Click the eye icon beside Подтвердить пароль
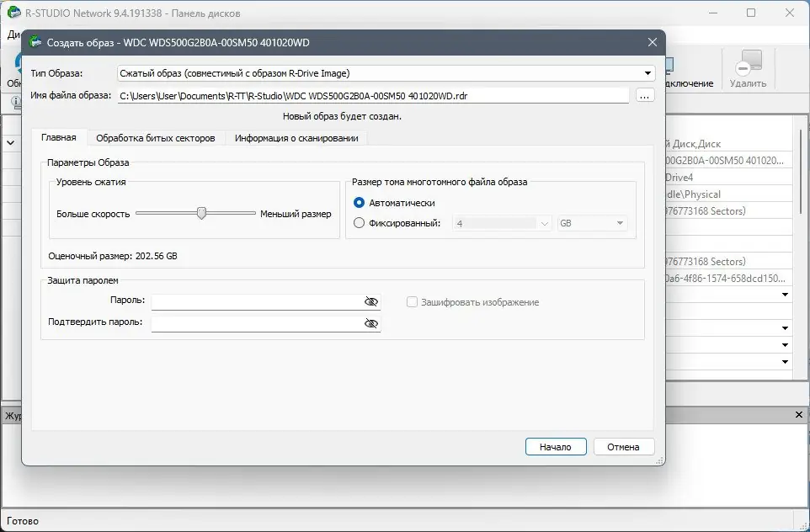This screenshot has width=810, height=532. [x=371, y=322]
